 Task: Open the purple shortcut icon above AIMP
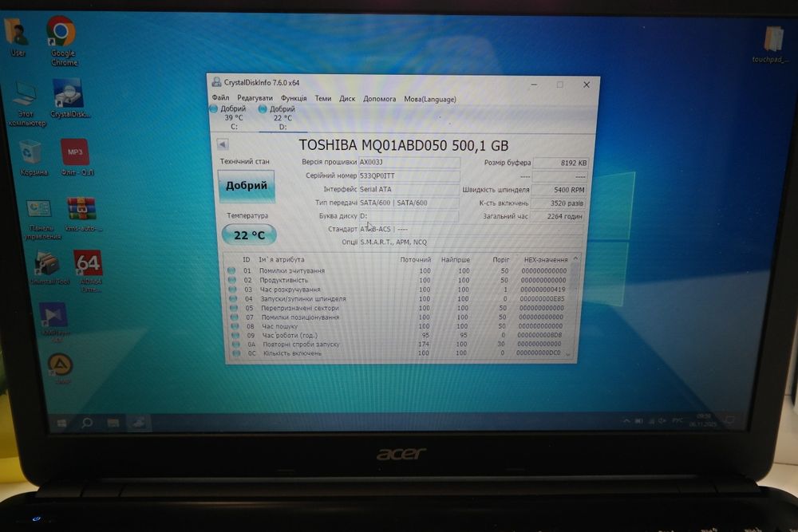click(54, 321)
